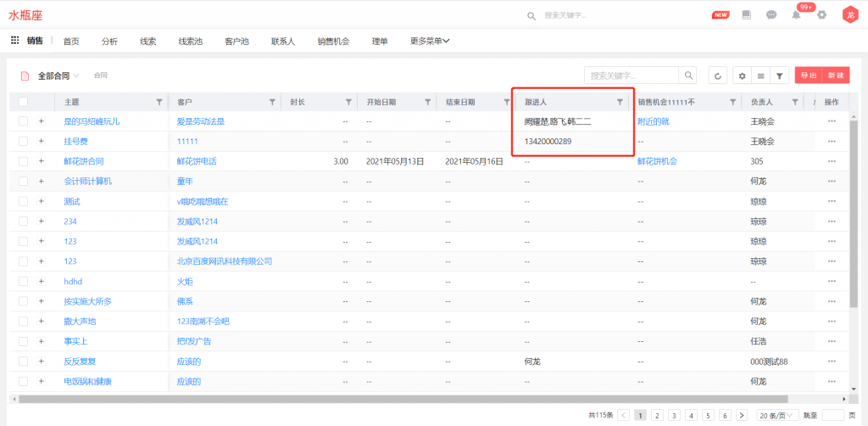The height and width of the screenshot is (426, 868).
Task: Click the filter icon in the 主题 column header
Action: tap(159, 102)
